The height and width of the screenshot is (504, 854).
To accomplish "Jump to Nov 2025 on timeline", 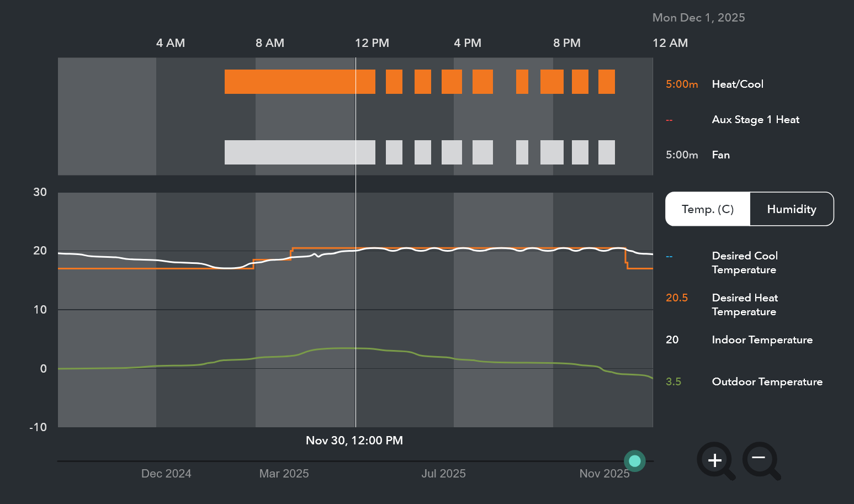I will click(x=604, y=474).
